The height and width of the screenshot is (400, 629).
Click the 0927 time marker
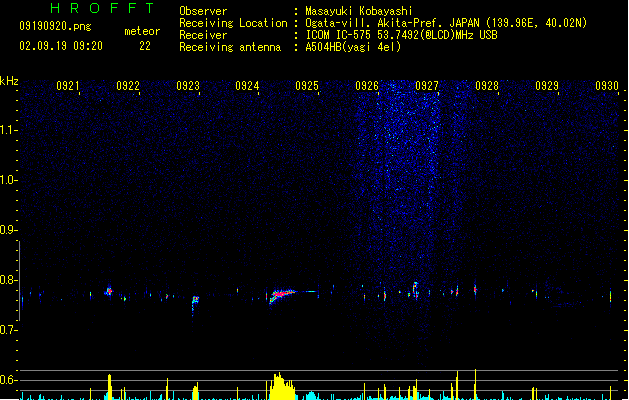[427, 86]
